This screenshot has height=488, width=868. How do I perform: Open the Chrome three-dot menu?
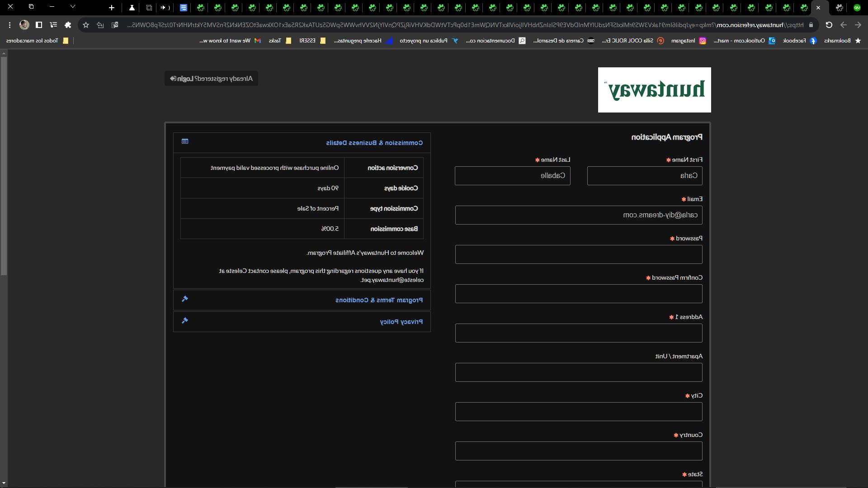click(x=9, y=25)
